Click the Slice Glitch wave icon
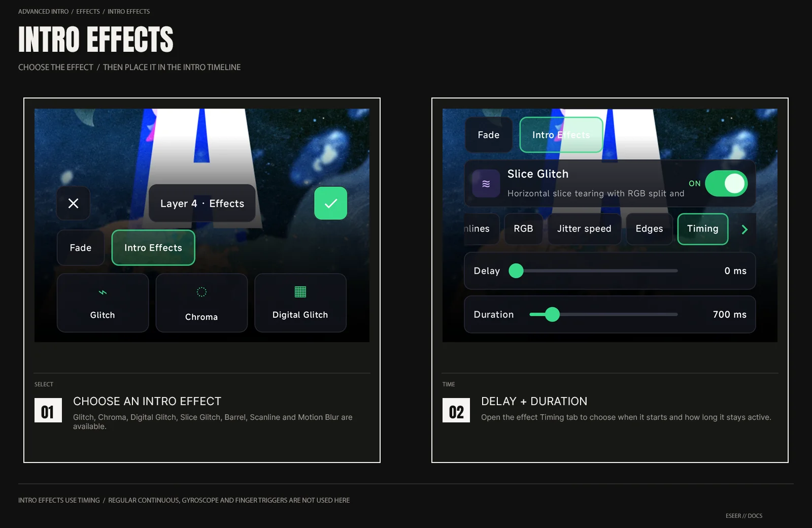Viewport: 812px width, 528px height. pos(486,184)
